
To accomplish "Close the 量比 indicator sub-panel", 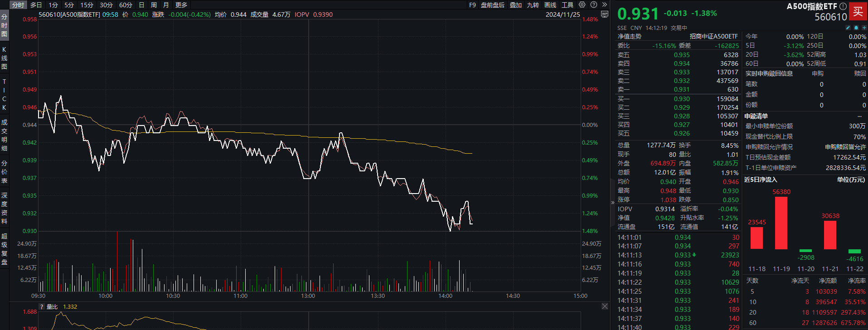I will [x=605, y=306].
